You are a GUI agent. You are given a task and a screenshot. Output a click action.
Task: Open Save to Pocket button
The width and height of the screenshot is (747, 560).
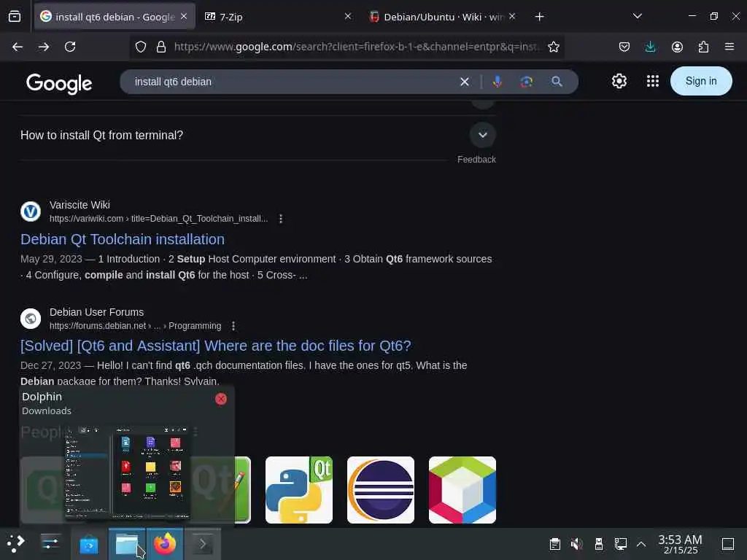(624, 47)
